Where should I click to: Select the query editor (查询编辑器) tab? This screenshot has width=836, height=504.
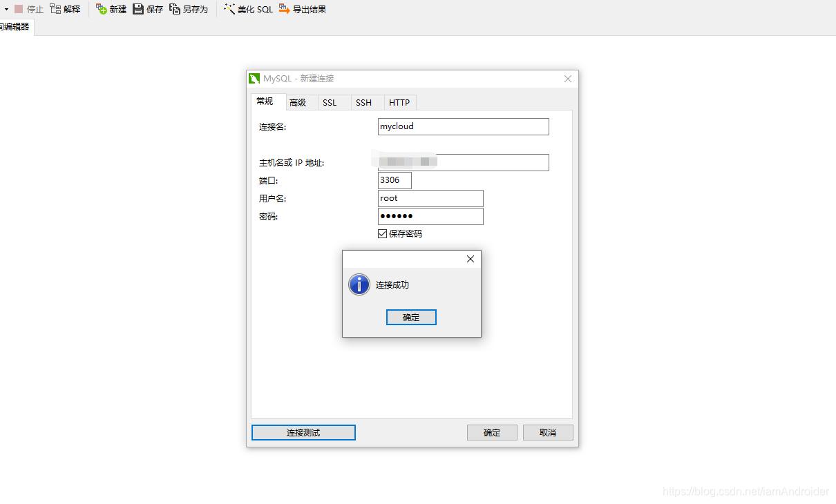click(x=15, y=27)
